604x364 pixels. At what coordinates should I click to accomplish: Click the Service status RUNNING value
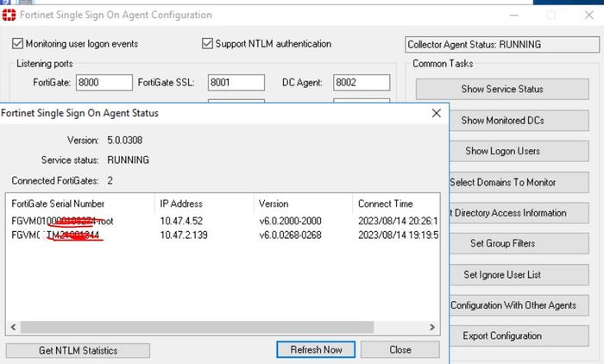[128, 160]
